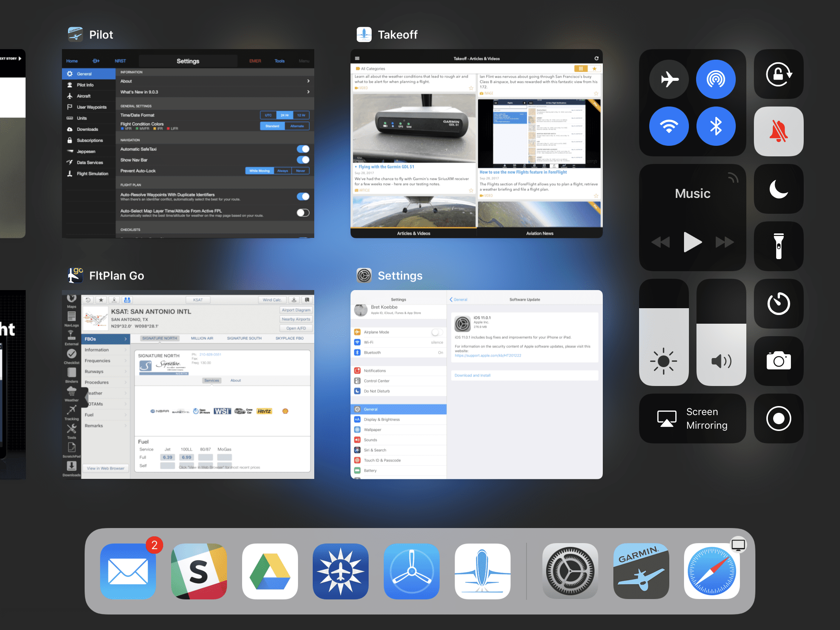Toggle the mute bell button
The width and height of the screenshot is (840, 630).
tap(778, 131)
